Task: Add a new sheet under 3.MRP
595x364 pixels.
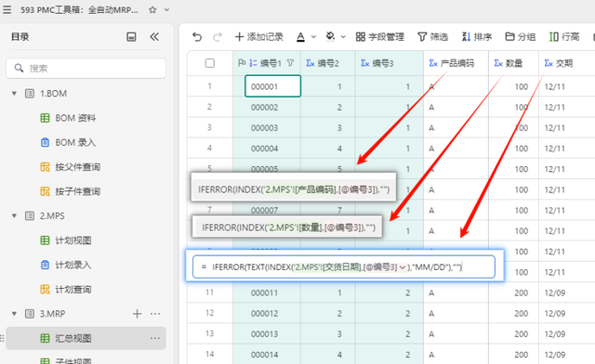Action: (x=137, y=314)
